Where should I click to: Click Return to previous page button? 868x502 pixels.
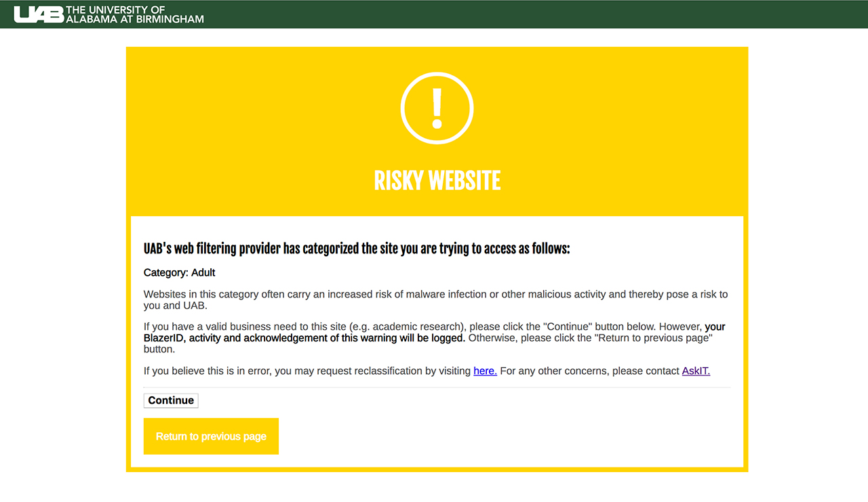211,436
